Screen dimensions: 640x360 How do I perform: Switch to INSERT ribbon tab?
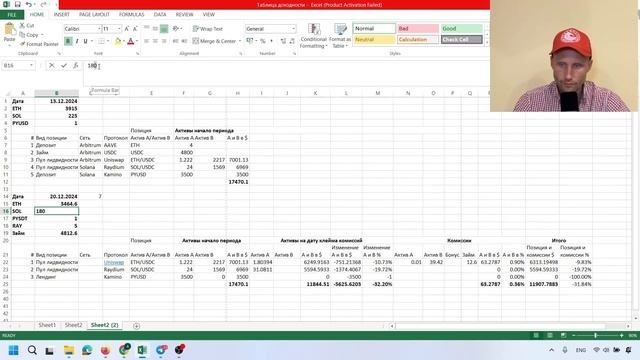pyautogui.click(x=62, y=15)
